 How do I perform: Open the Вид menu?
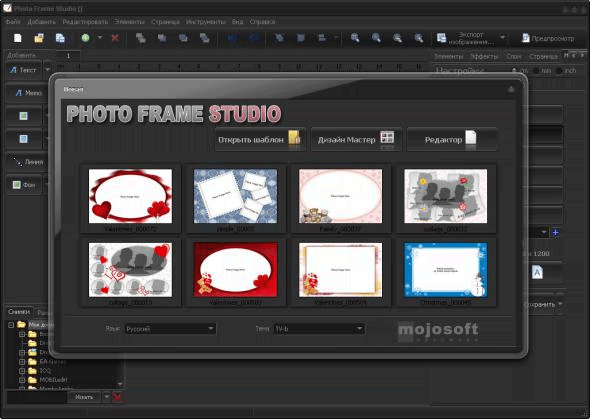tap(237, 22)
